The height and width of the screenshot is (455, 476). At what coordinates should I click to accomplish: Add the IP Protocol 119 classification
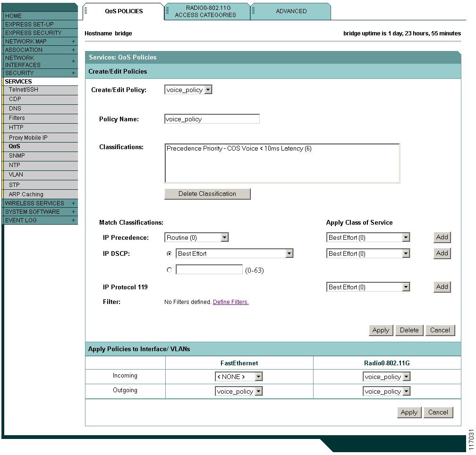(442, 286)
